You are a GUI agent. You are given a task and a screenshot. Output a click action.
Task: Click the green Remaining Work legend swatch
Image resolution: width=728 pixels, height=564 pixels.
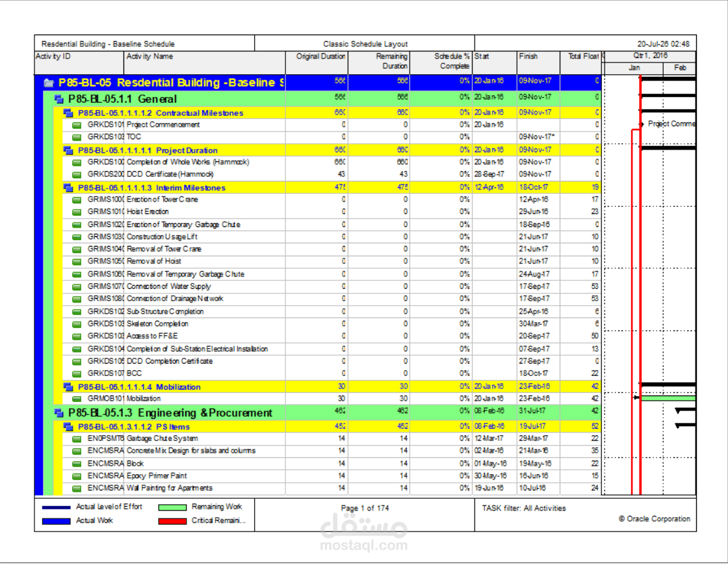click(172, 507)
